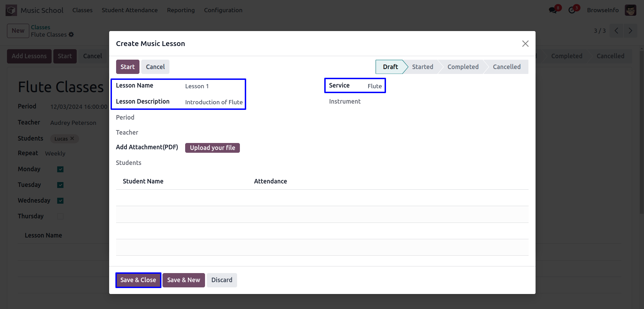Click the Start button in the dialog
Image resolution: width=644 pixels, height=309 pixels.
pos(128,67)
